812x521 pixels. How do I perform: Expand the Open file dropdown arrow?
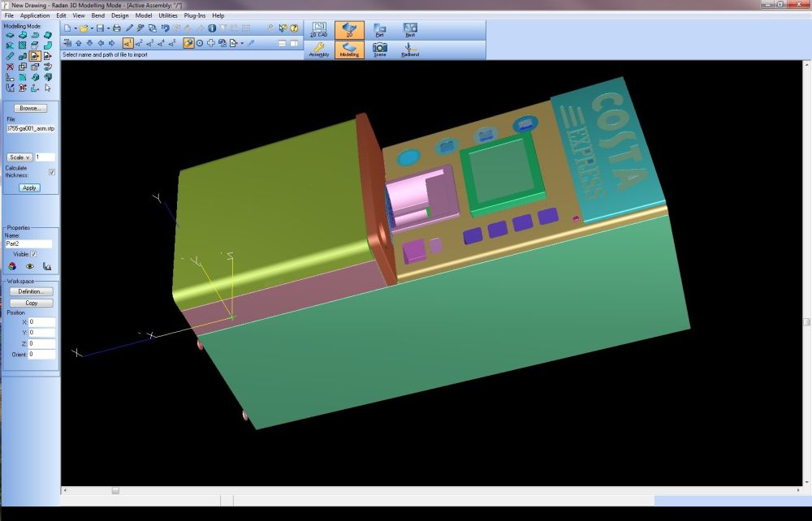(x=92, y=28)
